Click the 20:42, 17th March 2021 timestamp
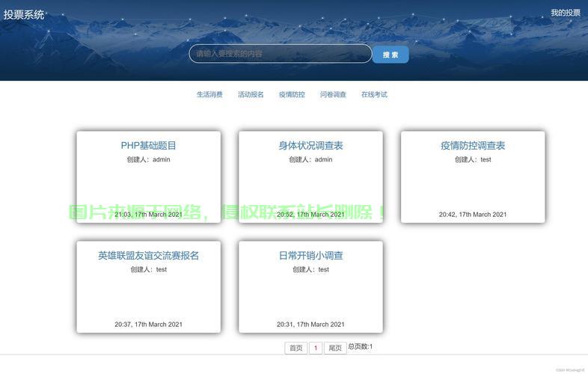 pos(473,214)
